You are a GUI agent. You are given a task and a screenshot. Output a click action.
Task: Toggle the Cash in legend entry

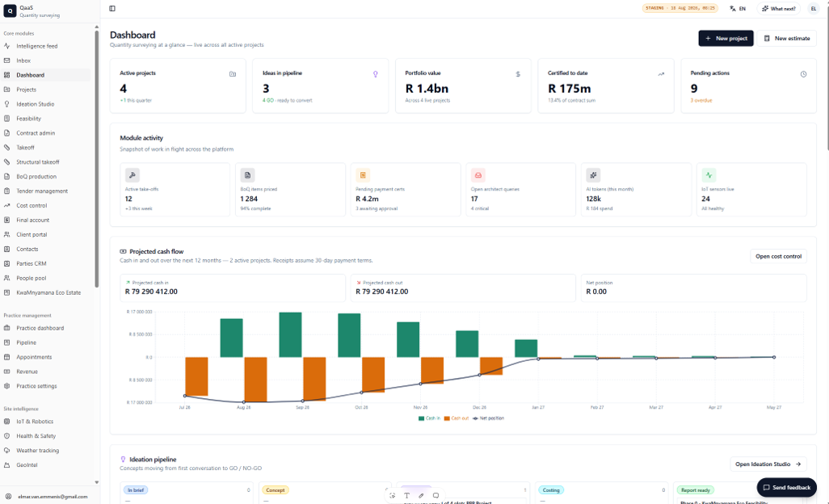point(429,418)
